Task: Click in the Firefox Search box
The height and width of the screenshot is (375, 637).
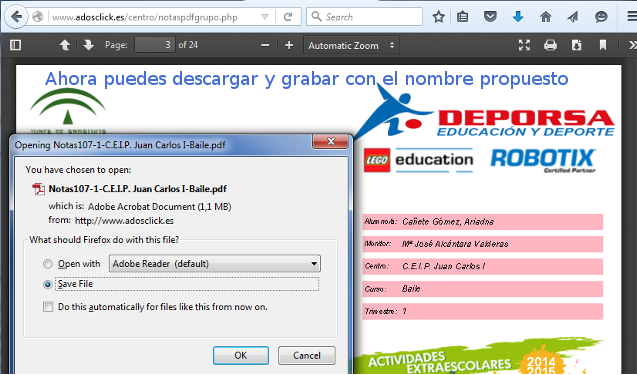Action: (364, 17)
